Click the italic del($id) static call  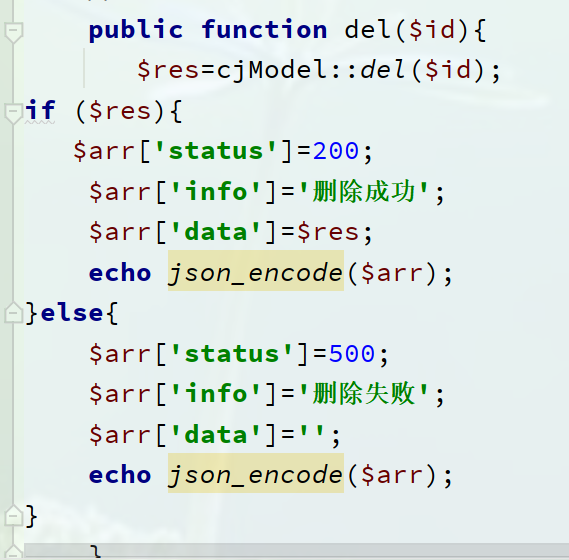coord(422,70)
